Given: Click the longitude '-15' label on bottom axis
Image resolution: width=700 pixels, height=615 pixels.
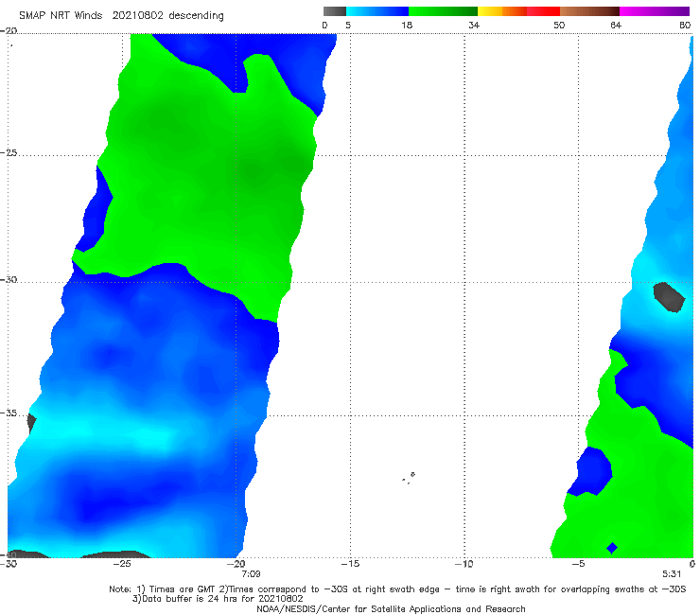Looking at the screenshot, I should pos(350,564).
